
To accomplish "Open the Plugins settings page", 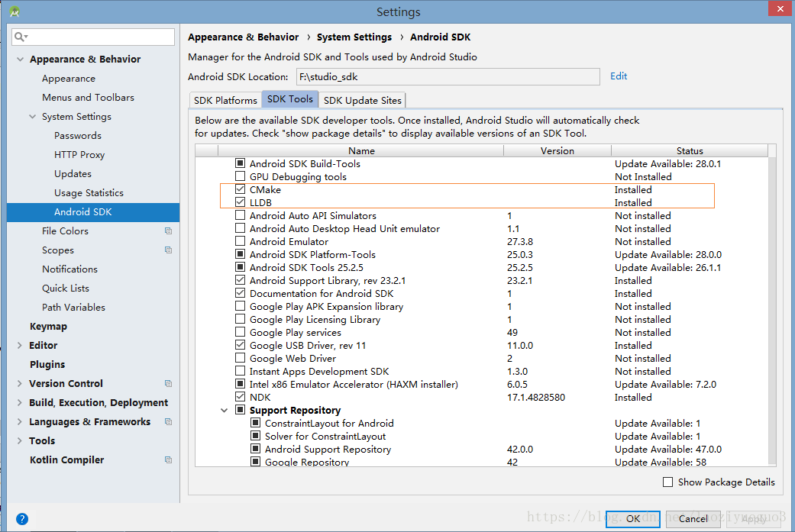I will 47,364.
